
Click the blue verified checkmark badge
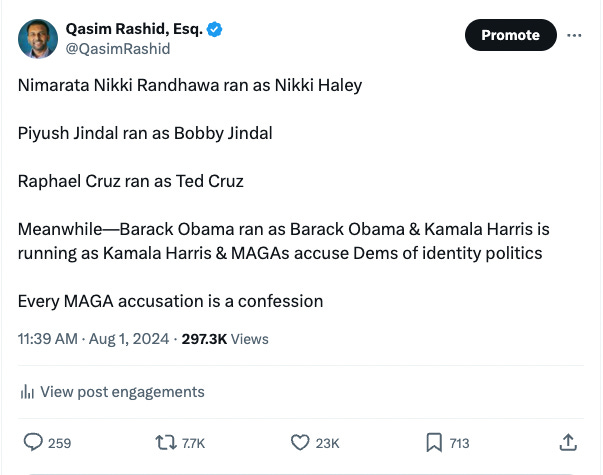tap(214, 29)
